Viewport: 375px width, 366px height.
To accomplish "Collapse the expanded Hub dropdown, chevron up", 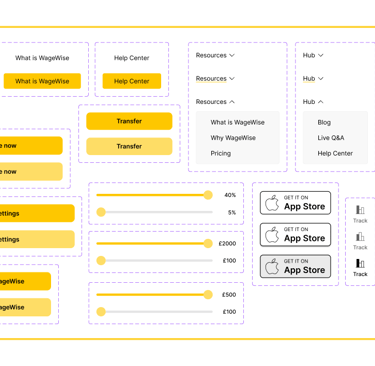I will pyautogui.click(x=313, y=102).
